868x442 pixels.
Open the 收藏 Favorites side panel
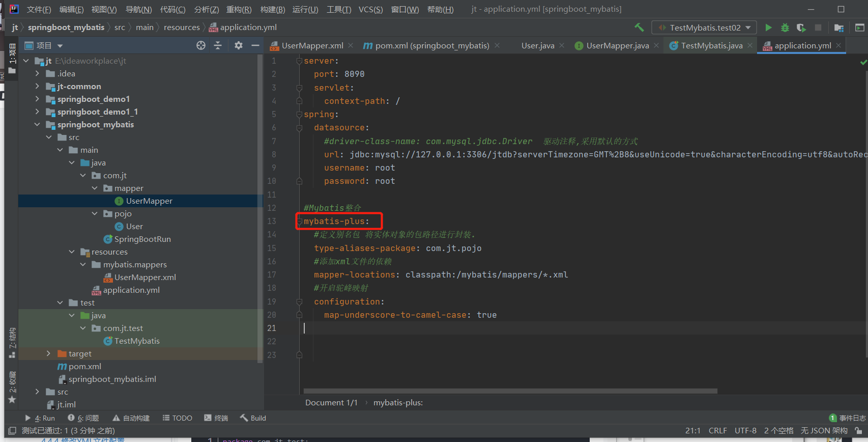pos(12,387)
